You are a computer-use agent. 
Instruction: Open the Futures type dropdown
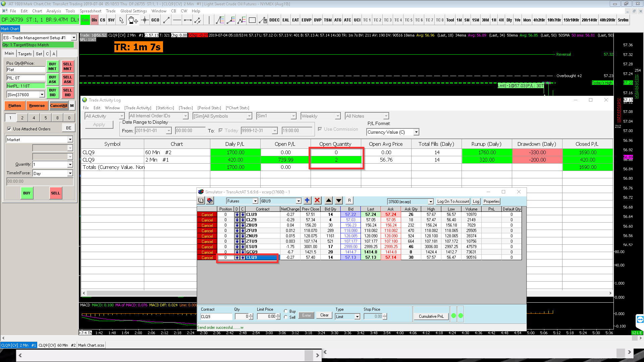(255, 201)
